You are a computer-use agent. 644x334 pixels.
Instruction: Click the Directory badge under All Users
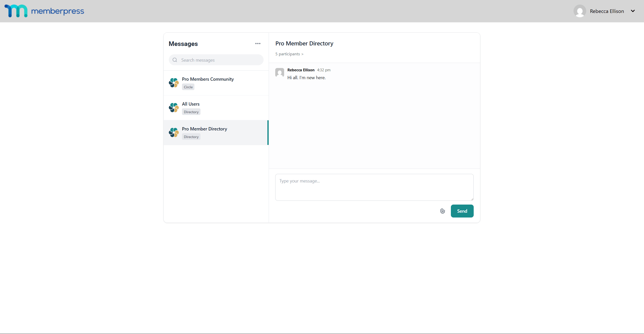[191, 111]
